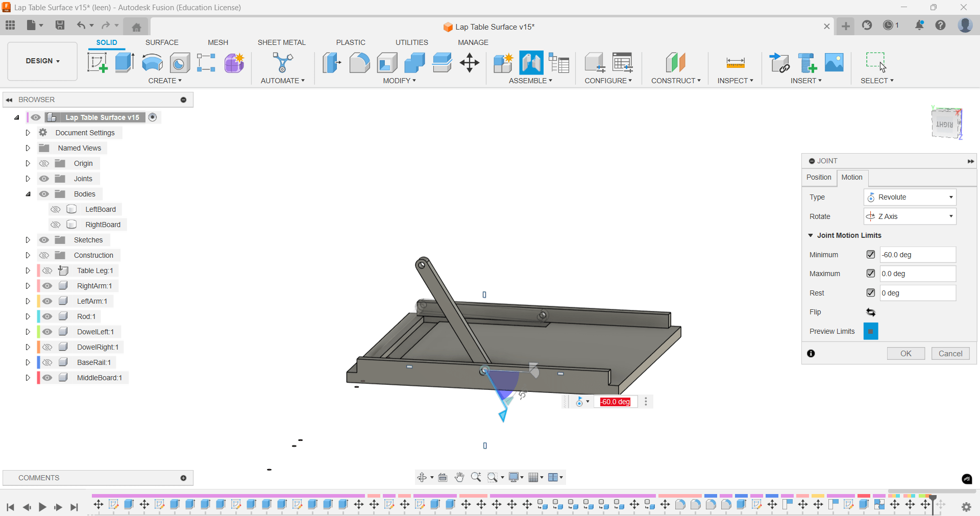Expand the Document Settings node
This screenshot has width=980, height=516.
28,133
